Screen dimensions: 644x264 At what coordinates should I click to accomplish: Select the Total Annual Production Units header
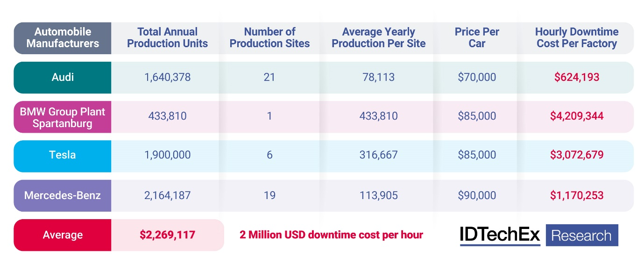(167, 38)
